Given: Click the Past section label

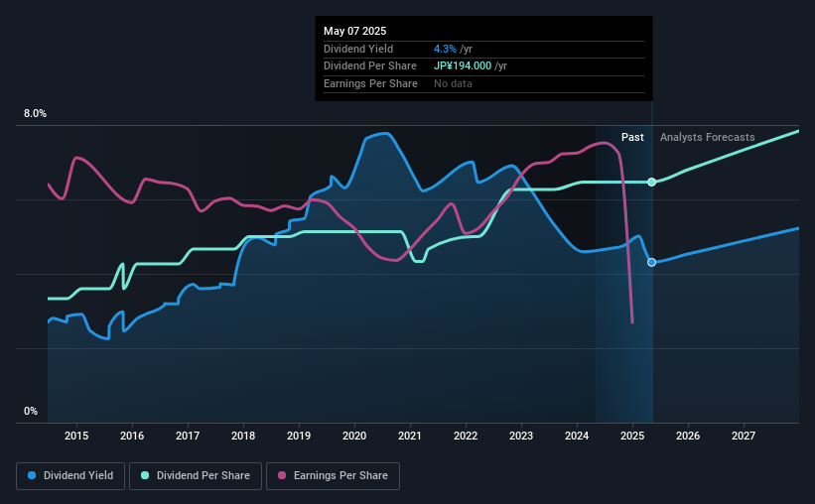Looking at the screenshot, I should pyautogui.click(x=632, y=137).
